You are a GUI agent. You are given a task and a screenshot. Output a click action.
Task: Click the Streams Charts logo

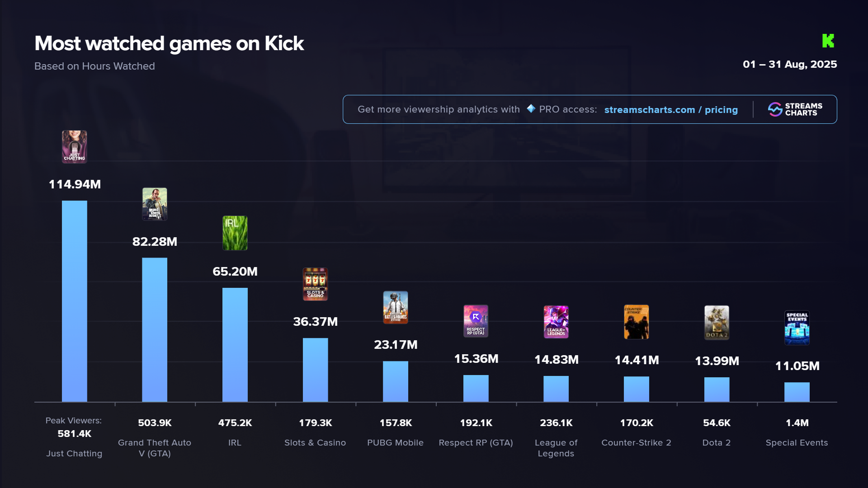[795, 109]
